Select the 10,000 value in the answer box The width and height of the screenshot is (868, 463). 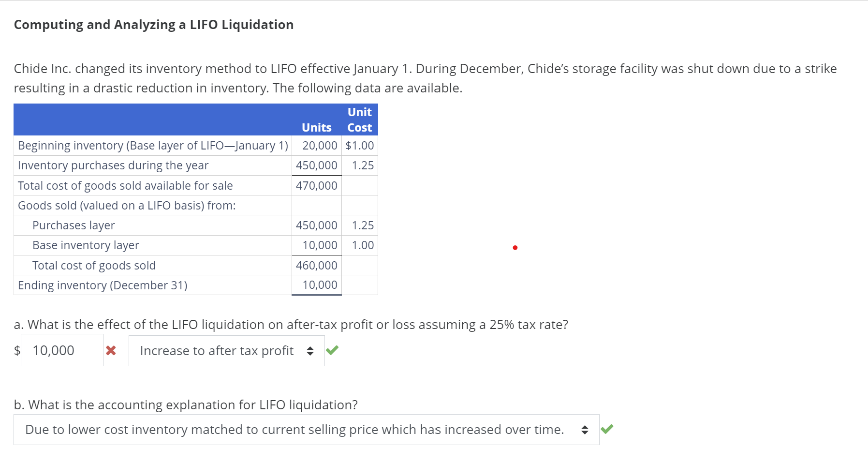(x=53, y=349)
